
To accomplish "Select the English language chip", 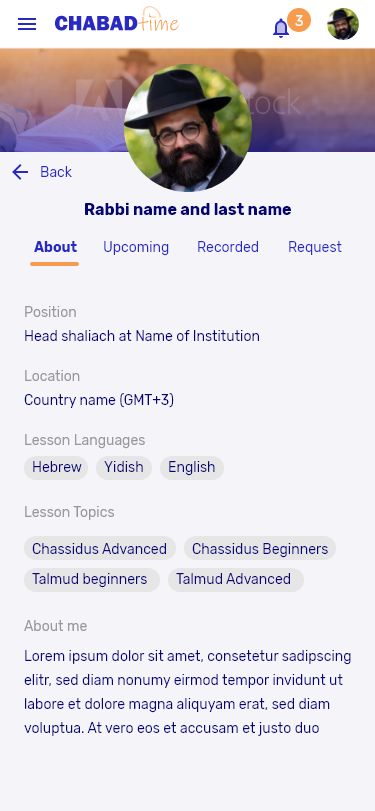I will coord(191,468).
